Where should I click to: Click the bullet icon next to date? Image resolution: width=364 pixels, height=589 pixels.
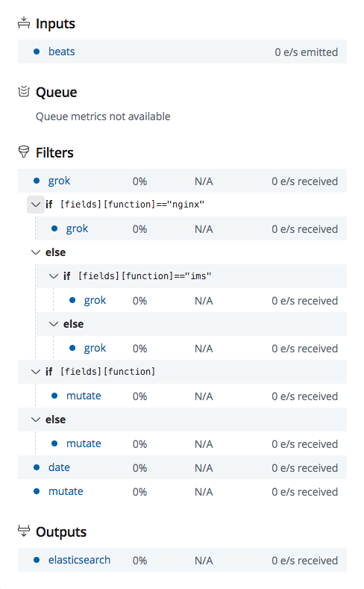tap(37, 467)
